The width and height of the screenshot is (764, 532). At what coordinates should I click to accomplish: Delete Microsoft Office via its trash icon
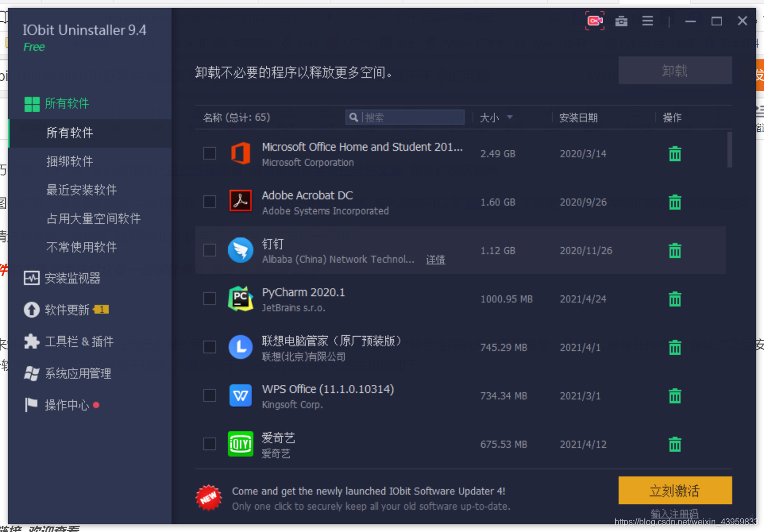(675, 154)
